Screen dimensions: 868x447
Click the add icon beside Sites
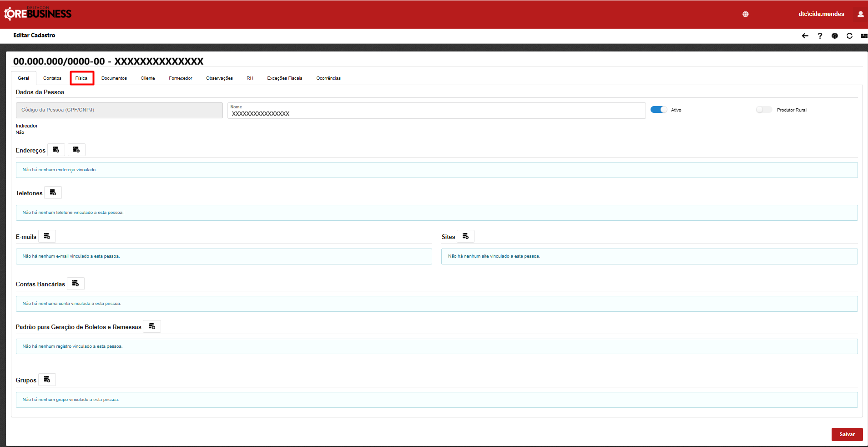point(465,236)
